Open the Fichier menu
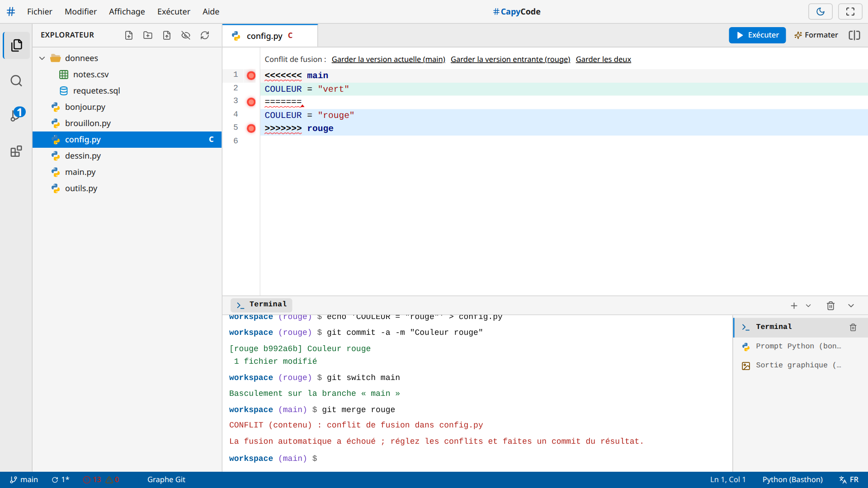This screenshot has height=488, width=868. click(39, 12)
